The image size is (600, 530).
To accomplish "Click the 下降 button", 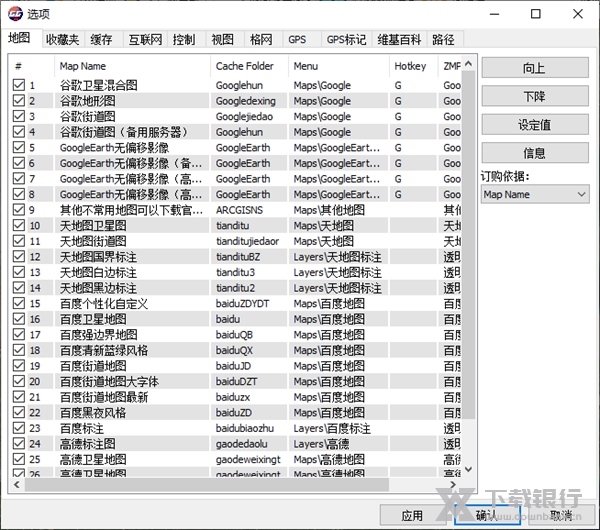I will point(535,96).
